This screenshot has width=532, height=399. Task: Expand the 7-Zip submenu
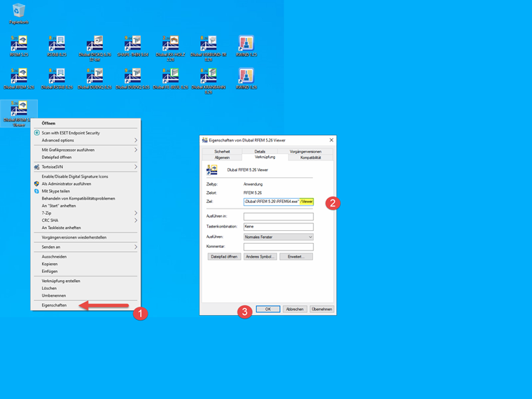(x=85, y=213)
